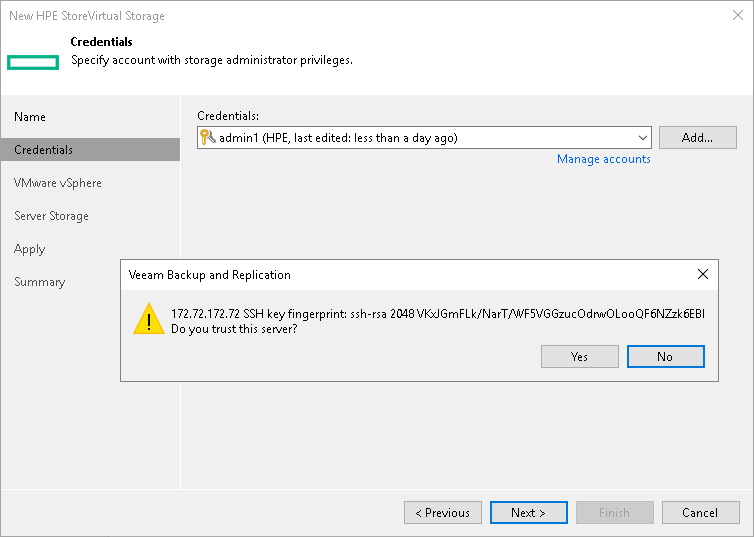This screenshot has width=754, height=537.
Task: Click the 'Do you trust this server?' text
Action: [234, 329]
